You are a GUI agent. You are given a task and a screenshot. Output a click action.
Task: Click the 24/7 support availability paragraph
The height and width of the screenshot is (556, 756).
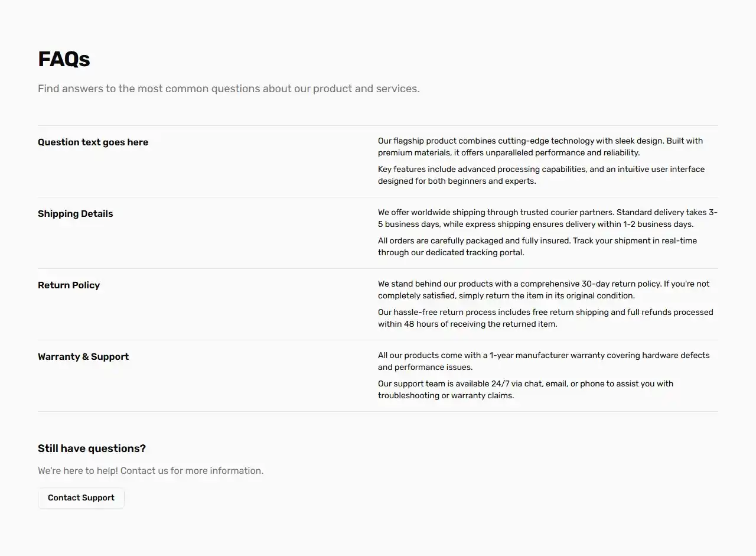525,389
